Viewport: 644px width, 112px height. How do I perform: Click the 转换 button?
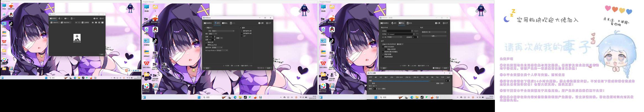(x=437, y=68)
